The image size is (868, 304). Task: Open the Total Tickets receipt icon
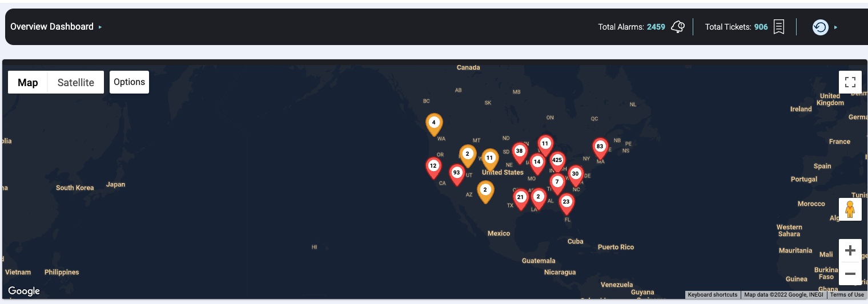tap(778, 27)
